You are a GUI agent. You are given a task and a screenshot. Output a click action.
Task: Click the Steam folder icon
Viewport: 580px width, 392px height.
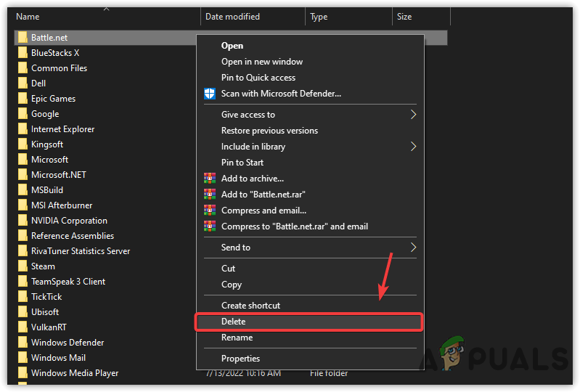tap(23, 266)
